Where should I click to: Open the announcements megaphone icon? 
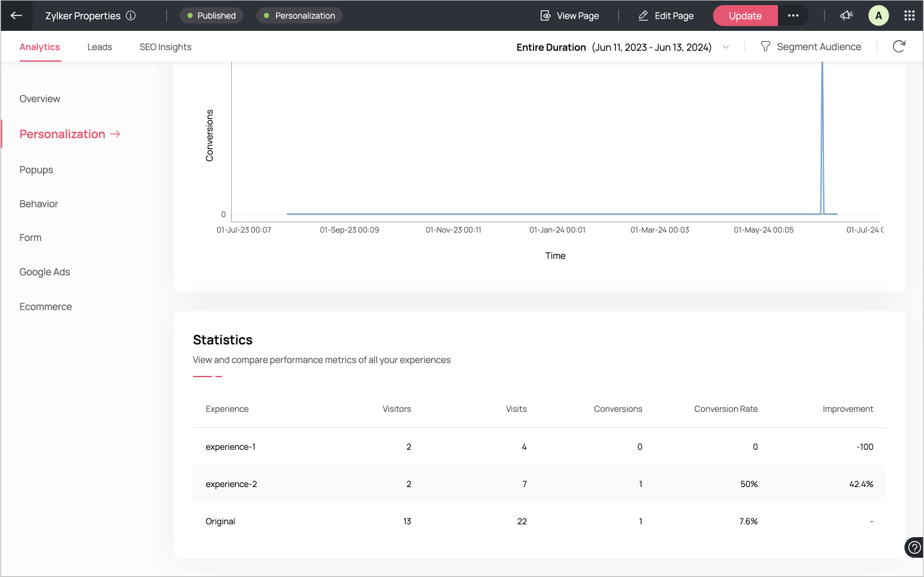coord(846,15)
